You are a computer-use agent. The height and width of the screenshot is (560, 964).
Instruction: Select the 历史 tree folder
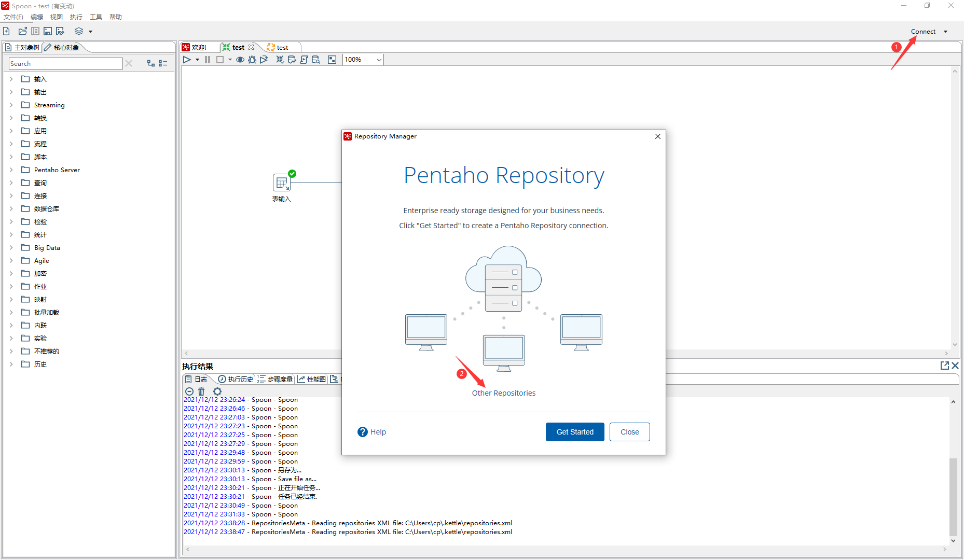click(34, 364)
